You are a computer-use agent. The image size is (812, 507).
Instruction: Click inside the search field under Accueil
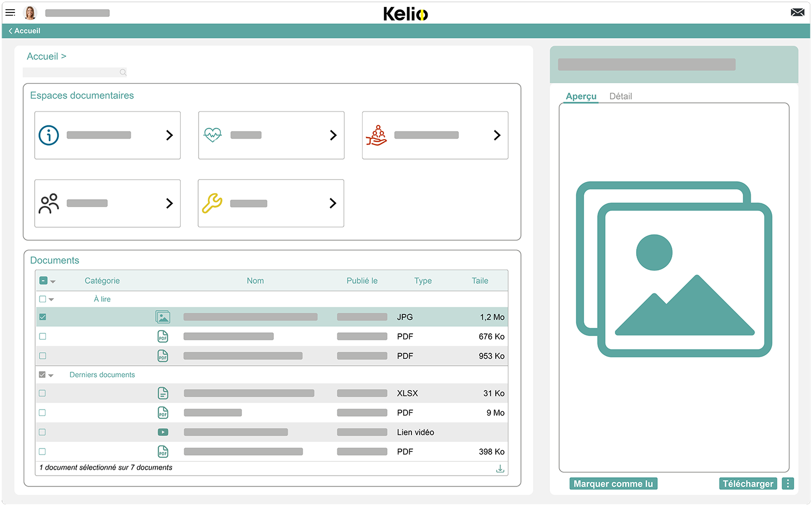pyautogui.click(x=70, y=72)
